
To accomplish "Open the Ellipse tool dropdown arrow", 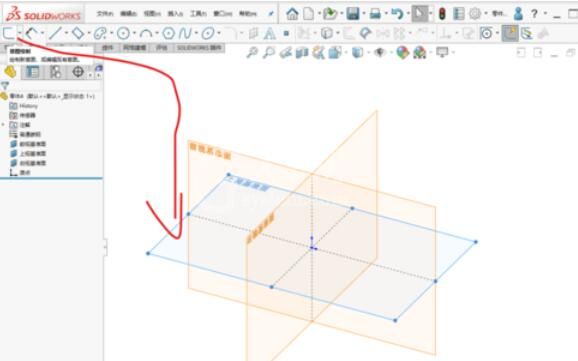I will pyautogui.click(x=219, y=33).
